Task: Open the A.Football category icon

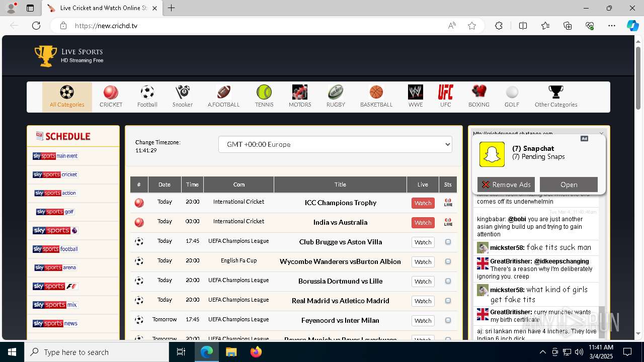Action: point(223,92)
